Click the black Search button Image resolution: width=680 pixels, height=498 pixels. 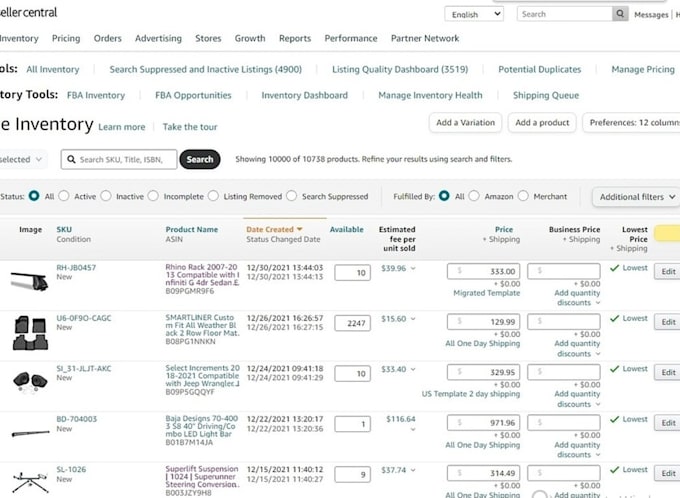200,159
